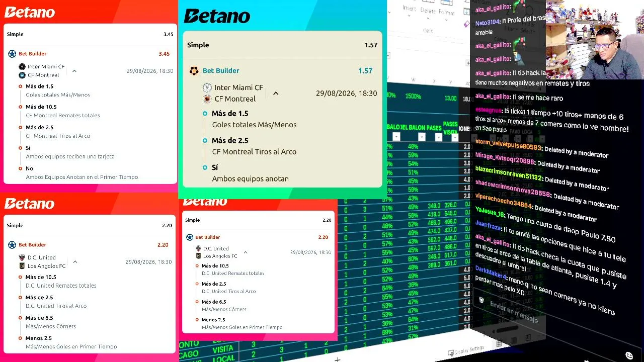The width and height of the screenshot is (644, 362).
Task: Select Excel column W header
Action: coord(414,79)
